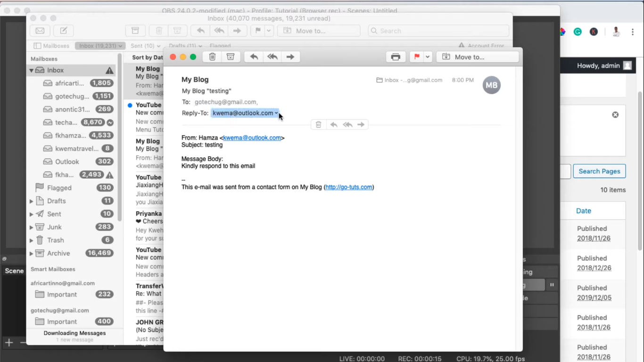
Task: Click the MB sender avatar
Action: tap(492, 85)
